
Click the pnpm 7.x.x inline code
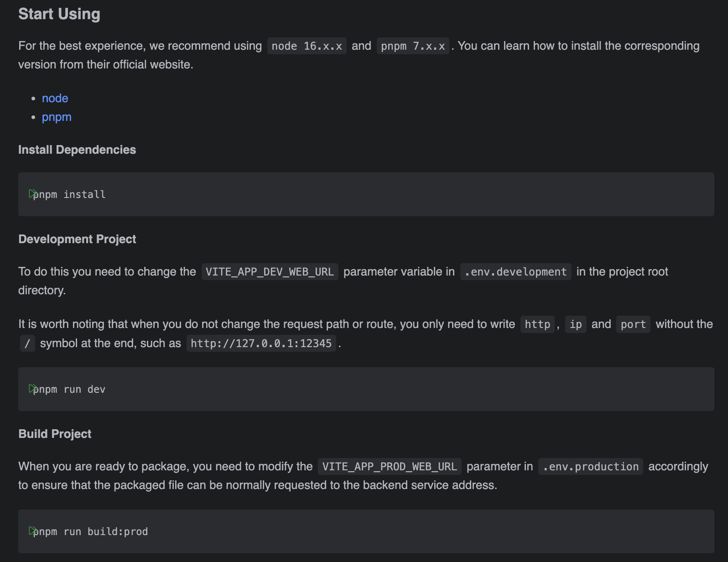(x=413, y=46)
